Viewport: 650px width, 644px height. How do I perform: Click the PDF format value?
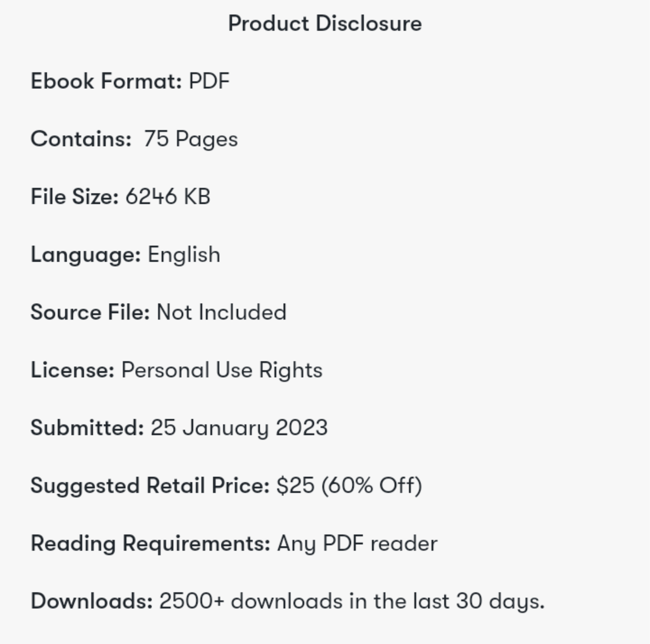[209, 81]
